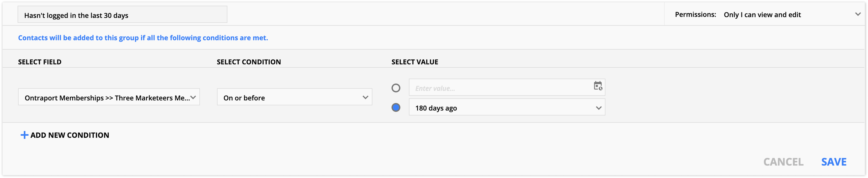
Task: Click the CANCEL button
Action: click(x=783, y=162)
